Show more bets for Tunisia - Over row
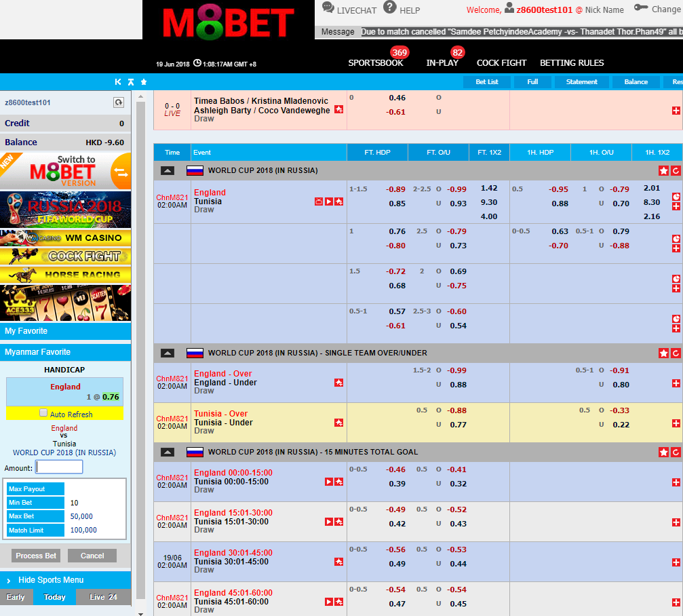The height and width of the screenshot is (616, 683). click(x=676, y=423)
